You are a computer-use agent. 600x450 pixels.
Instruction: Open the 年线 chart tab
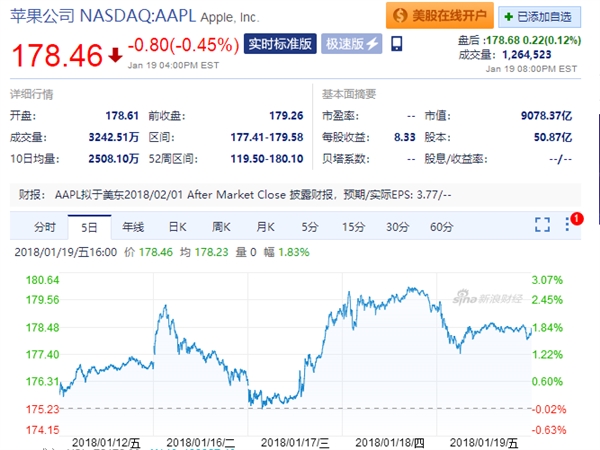133,227
